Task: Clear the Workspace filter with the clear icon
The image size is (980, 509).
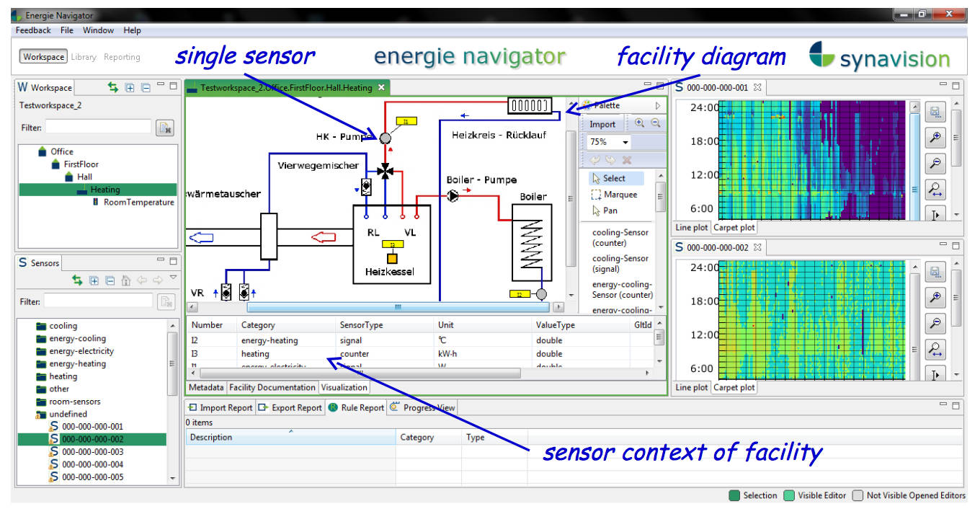Action: pyautogui.click(x=165, y=128)
